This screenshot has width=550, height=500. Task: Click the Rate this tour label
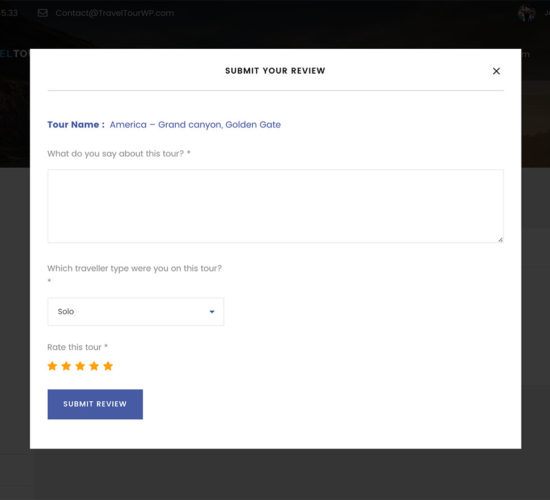[77, 347]
